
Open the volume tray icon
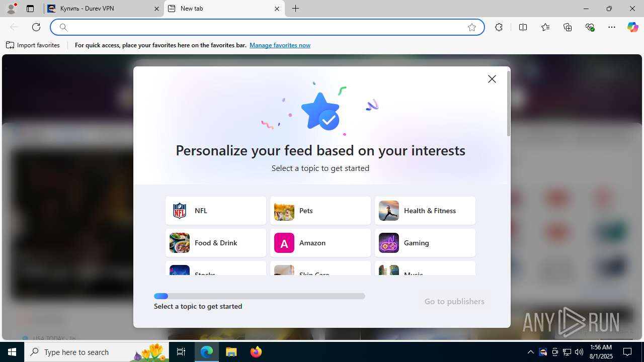579,352
